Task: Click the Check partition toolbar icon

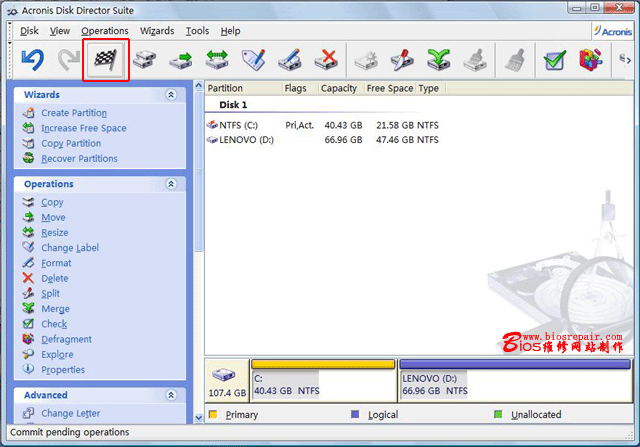Action: (555, 60)
